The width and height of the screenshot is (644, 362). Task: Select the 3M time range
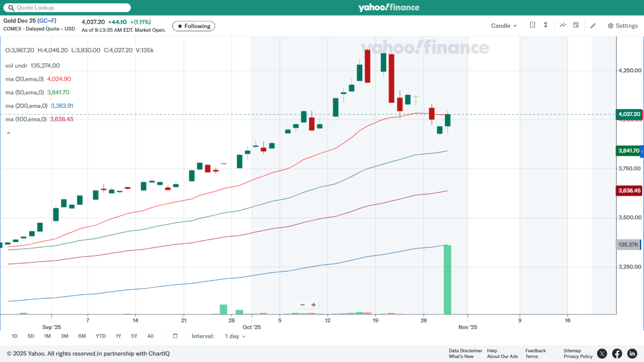pyautogui.click(x=64, y=336)
